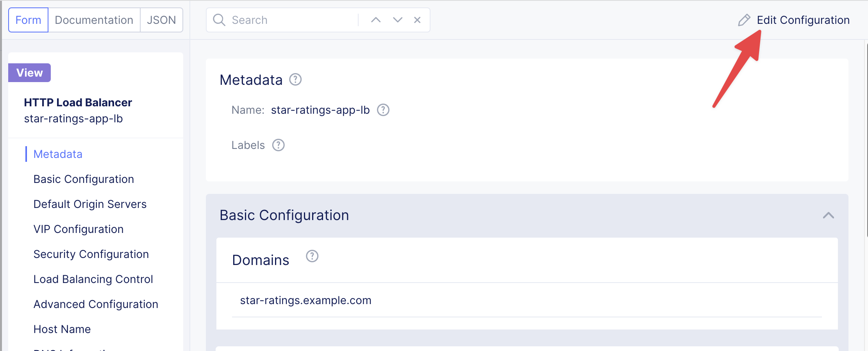
Task: Switch to the Documentation tab
Action: pyautogui.click(x=94, y=20)
